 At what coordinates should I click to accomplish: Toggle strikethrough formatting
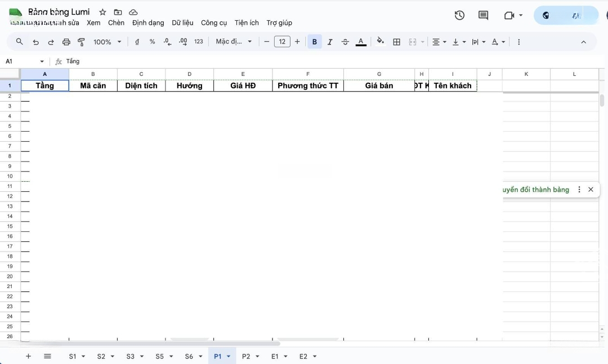pos(345,42)
